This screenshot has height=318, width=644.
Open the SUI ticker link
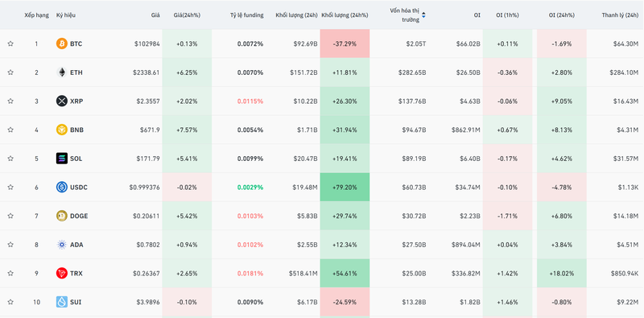(76, 302)
